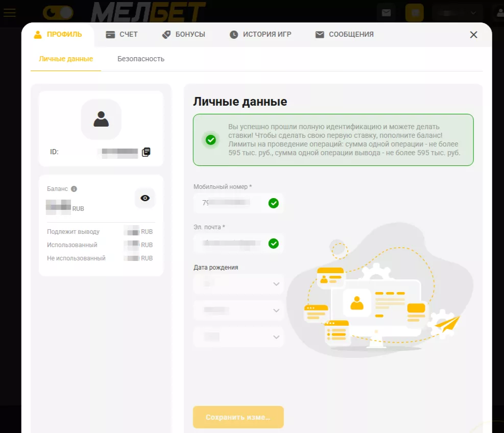Viewport: 504px width, 433px height.
Task: Click the profile avatar placeholder
Action: 101,119
